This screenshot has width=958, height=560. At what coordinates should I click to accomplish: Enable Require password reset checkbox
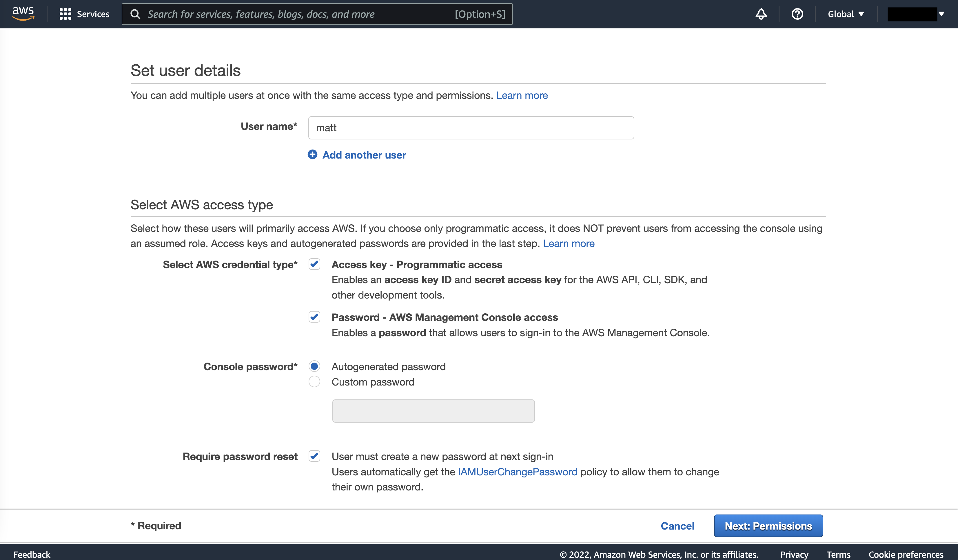click(x=314, y=456)
